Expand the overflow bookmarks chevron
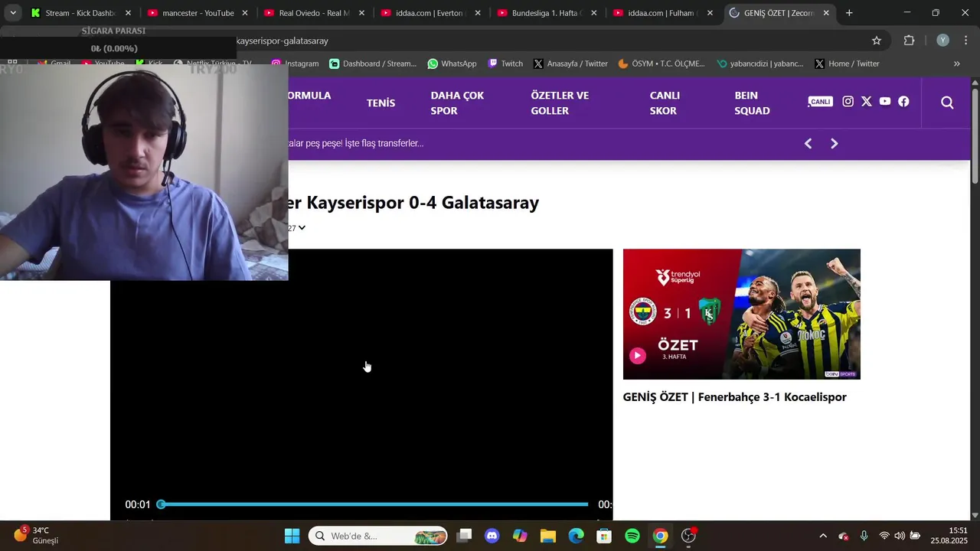This screenshot has width=980, height=551. pos(956,64)
